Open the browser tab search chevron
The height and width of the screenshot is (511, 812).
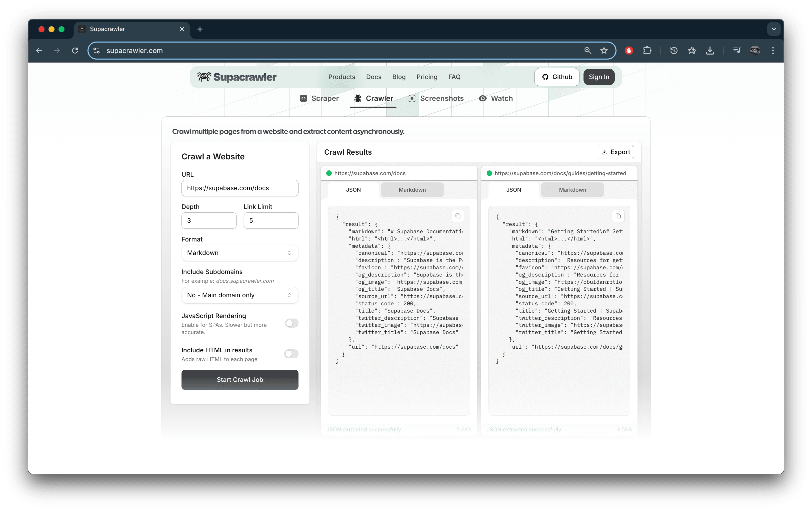tap(774, 29)
